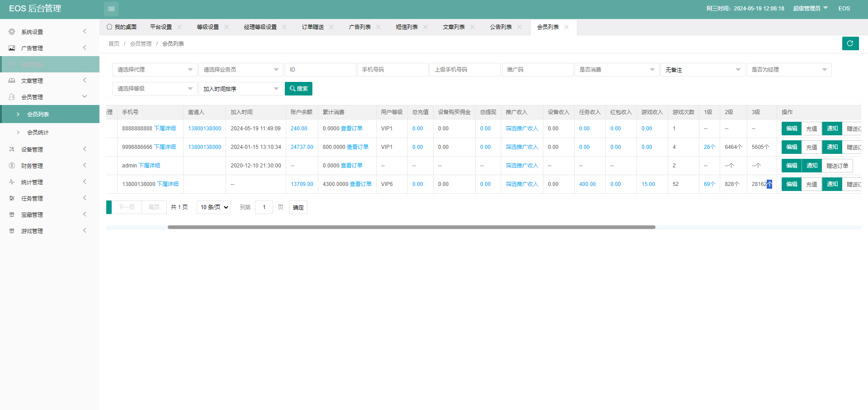This screenshot has height=410, width=868.
Task: Switch to the 订单赠送 tab
Action: 313,27
